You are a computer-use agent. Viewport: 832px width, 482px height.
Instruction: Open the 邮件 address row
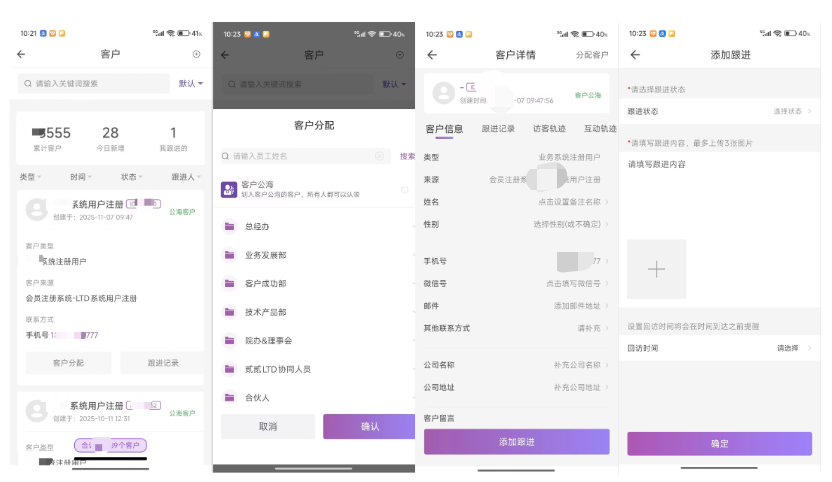point(516,306)
